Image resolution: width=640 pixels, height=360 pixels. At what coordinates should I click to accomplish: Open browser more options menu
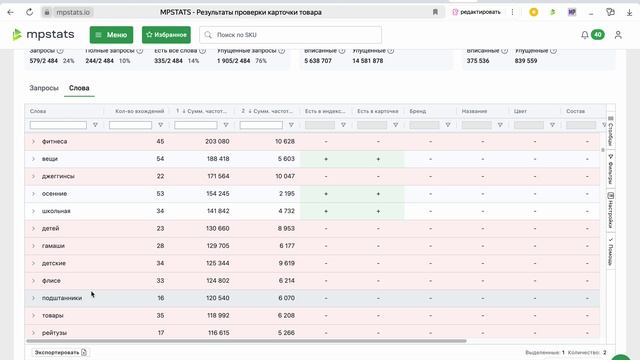click(512, 12)
